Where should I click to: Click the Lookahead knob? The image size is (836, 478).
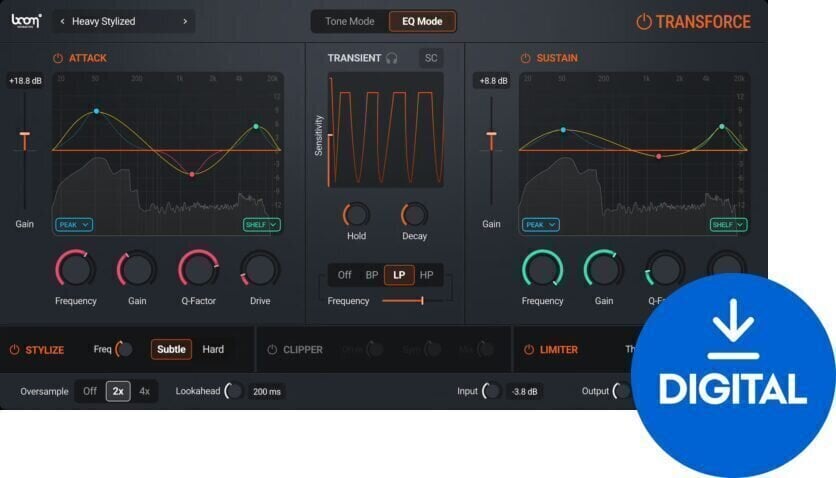pyautogui.click(x=234, y=391)
